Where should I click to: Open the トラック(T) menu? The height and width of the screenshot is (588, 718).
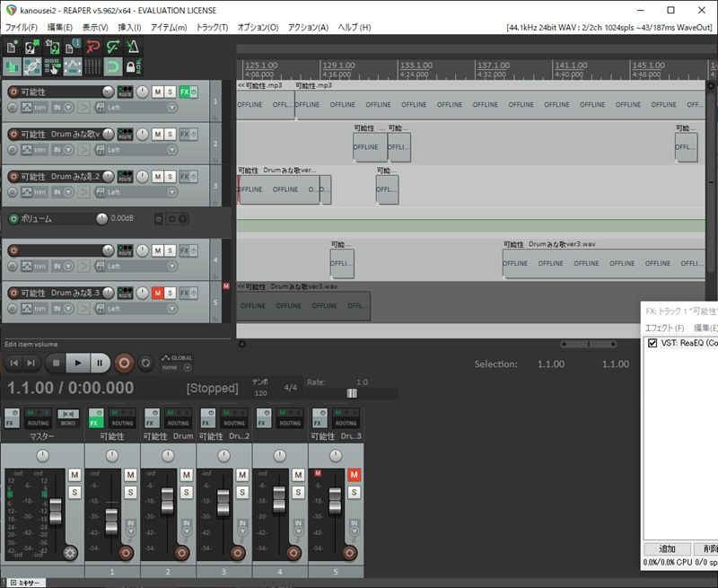pos(212,28)
